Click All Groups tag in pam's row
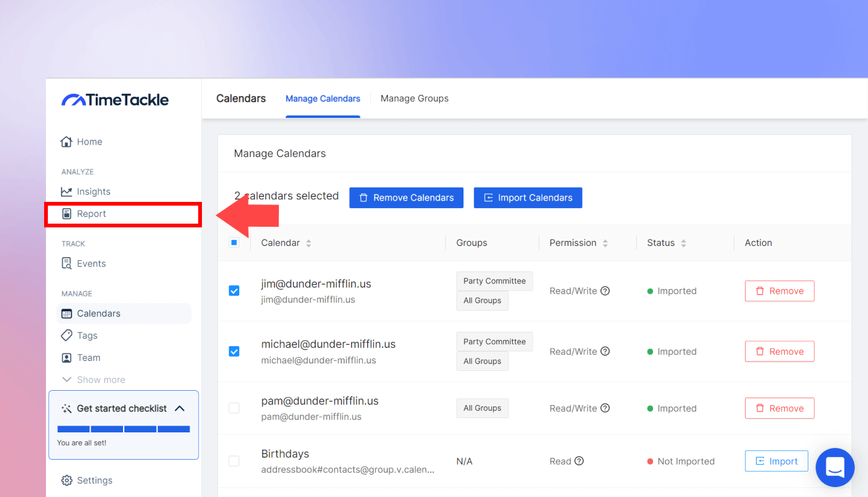Screen dimensions: 868x497 [482, 408]
